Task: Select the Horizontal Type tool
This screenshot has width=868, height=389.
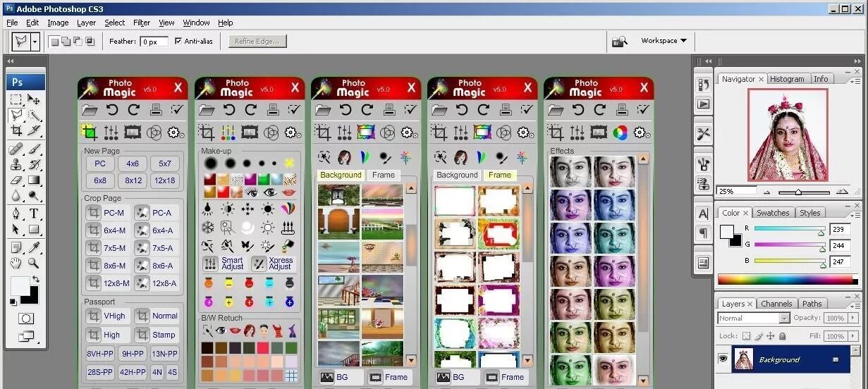Action: click(34, 214)
